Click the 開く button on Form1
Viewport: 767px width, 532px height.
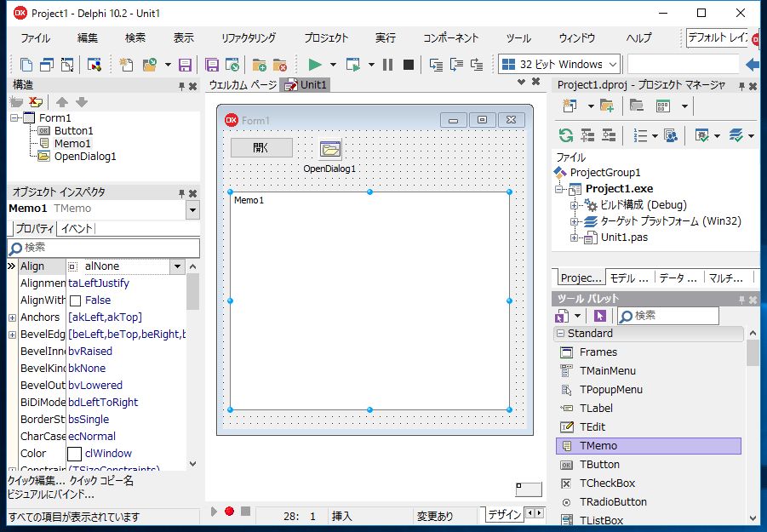point(261,147)
